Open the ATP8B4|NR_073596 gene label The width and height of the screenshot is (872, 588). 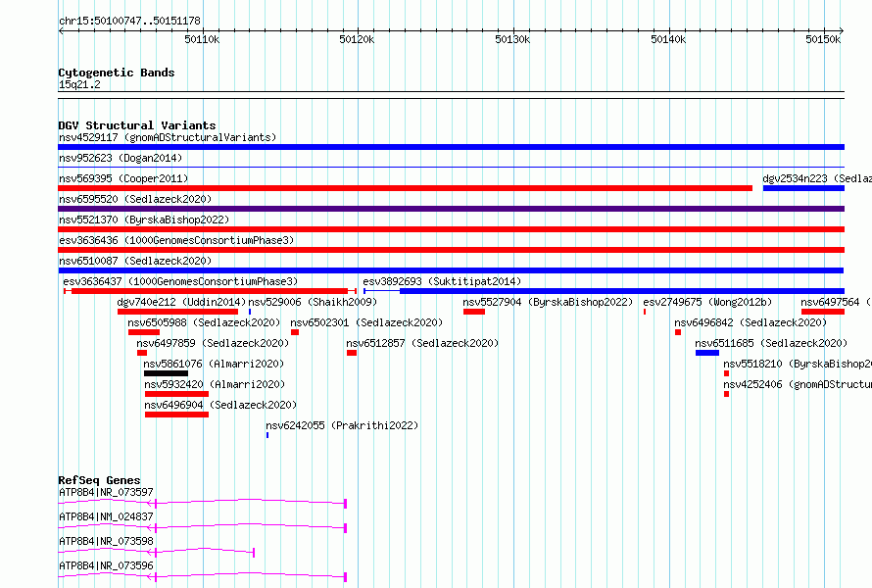[106, 565]
